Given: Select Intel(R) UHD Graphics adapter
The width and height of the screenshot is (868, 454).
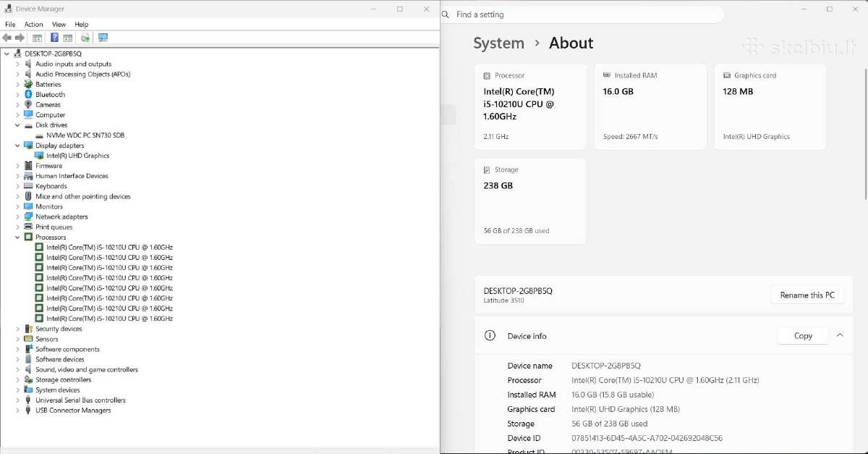Looking at the screenshot, I should 78,156.
